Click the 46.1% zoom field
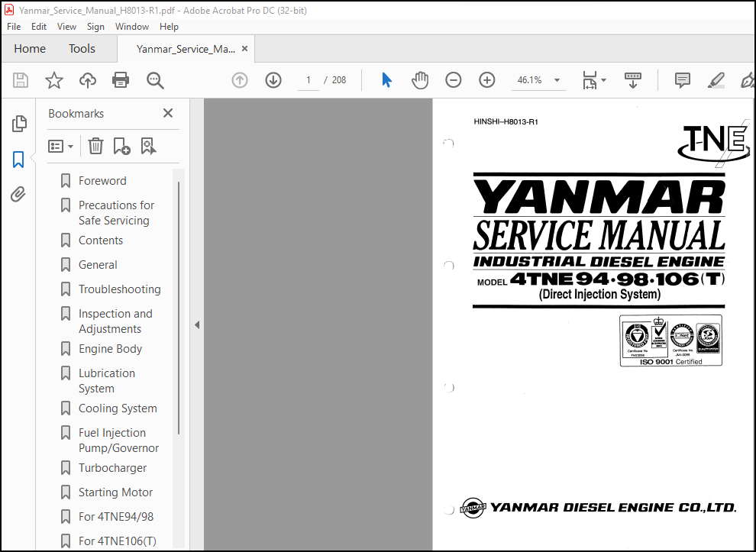This screenshot has height=552, width=756. coord(529,80)
